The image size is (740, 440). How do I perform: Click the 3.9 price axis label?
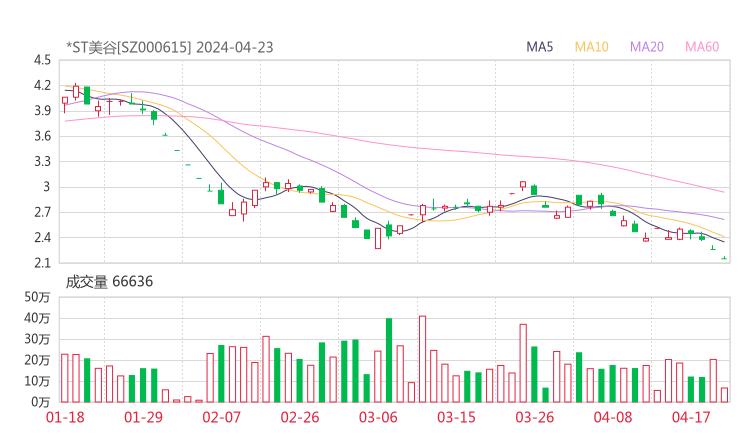(42, 111)
